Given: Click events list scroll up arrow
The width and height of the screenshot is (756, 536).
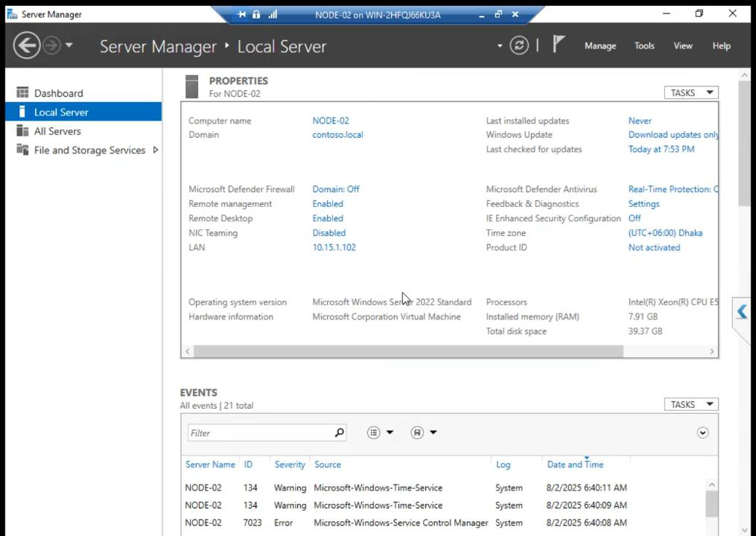Looking at the screenshot, I should [x=711, y=485].
